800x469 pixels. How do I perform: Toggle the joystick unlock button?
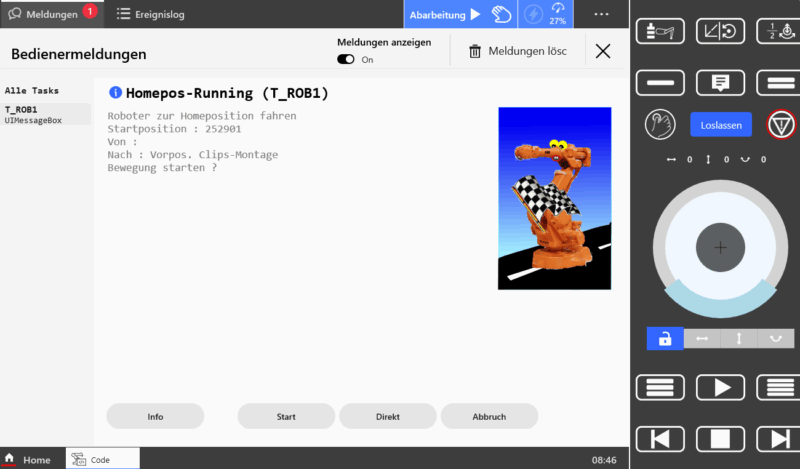point(664,339)
